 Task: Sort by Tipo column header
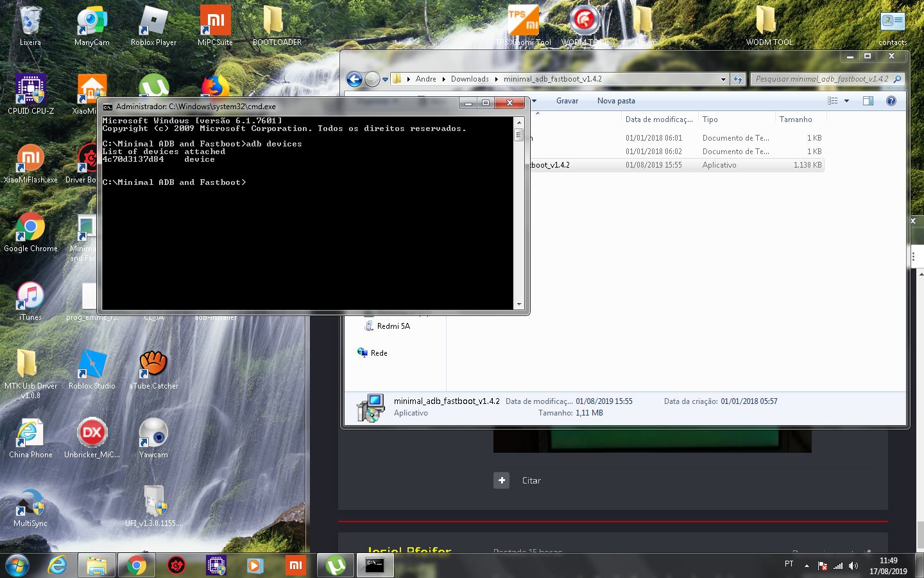click(x=737, y=119)
